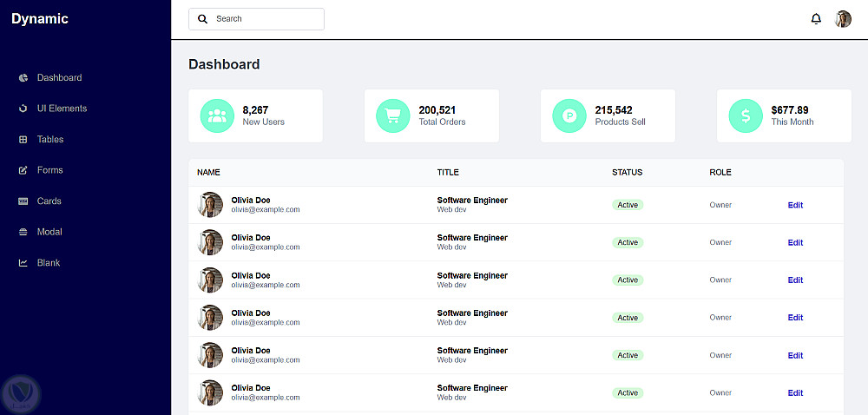
Task: Focus the Search input field
Action: (265, 19)
